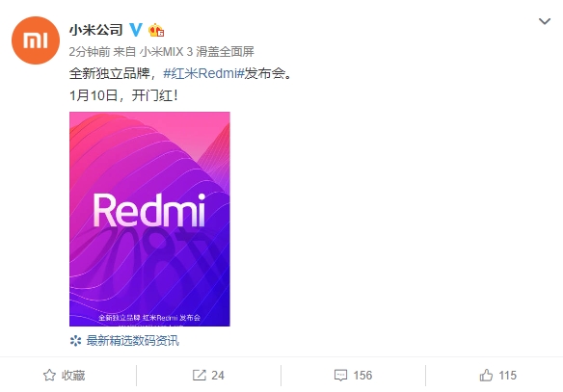Open the 最新精选数码资讯 link
Screen dimensions: 563x392
(x=132, y=340)
